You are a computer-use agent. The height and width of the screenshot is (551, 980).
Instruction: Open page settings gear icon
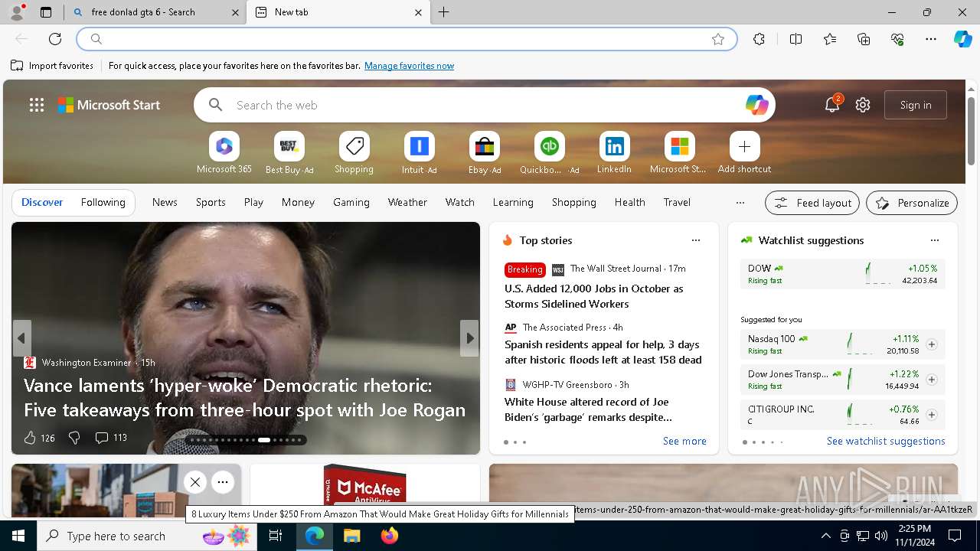click(863, 105)
